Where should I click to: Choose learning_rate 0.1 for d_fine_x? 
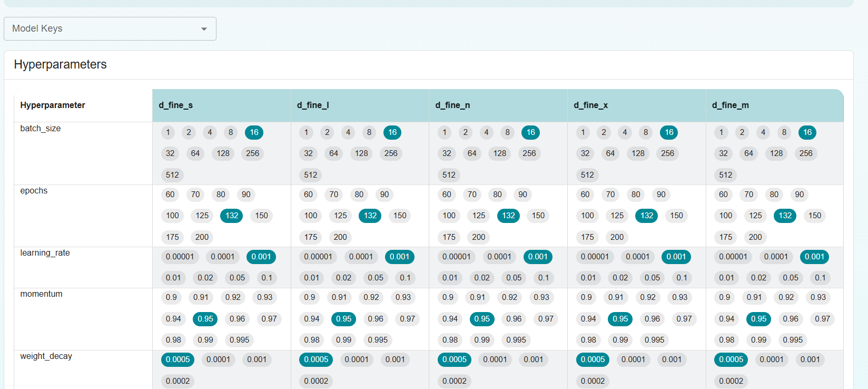coord(682,278)
